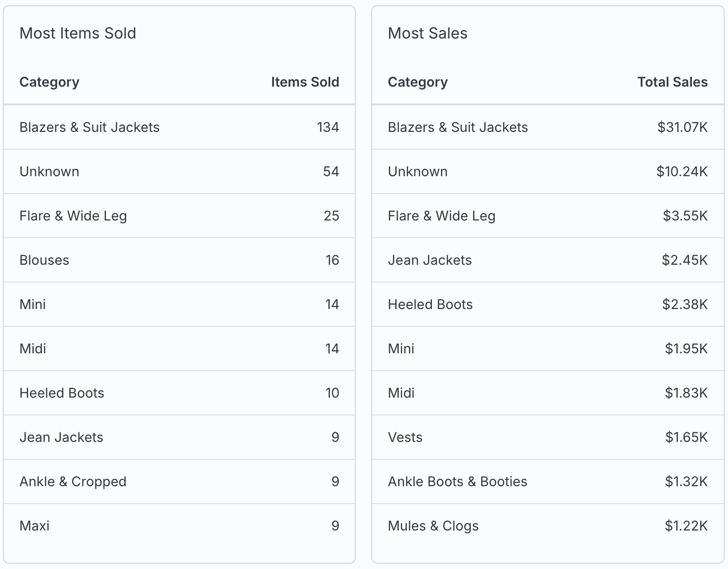Choose Ankle & Cropped category row

(179, 481)
